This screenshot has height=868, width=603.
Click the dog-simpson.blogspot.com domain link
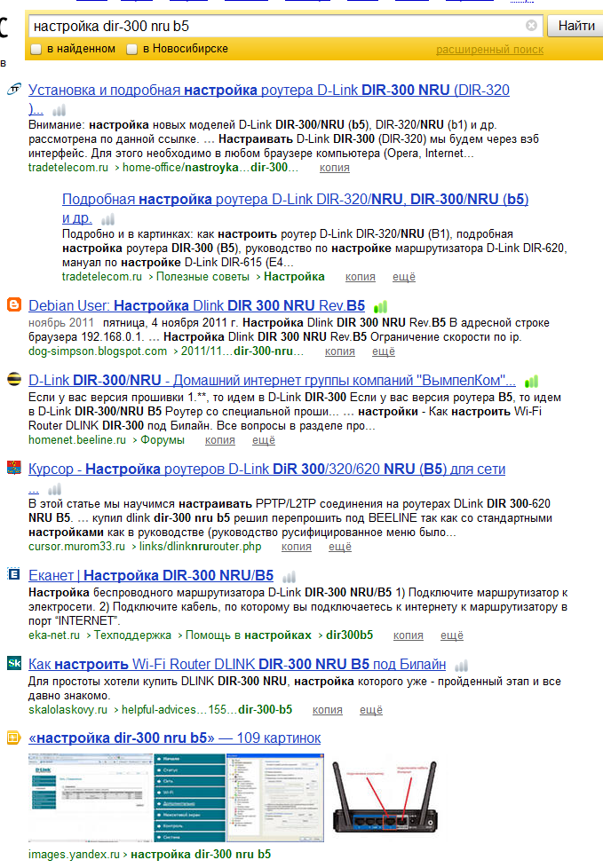click(x=98, y=351)
